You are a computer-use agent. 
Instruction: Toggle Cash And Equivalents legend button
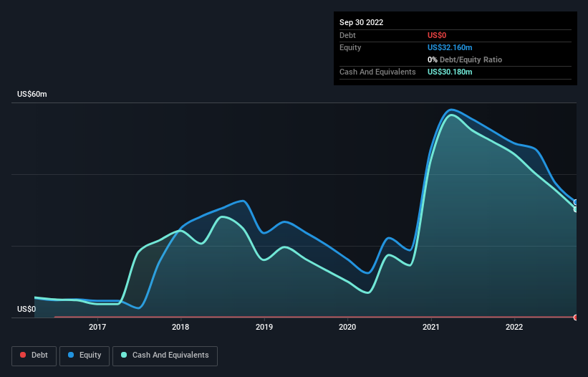(165, 355)
